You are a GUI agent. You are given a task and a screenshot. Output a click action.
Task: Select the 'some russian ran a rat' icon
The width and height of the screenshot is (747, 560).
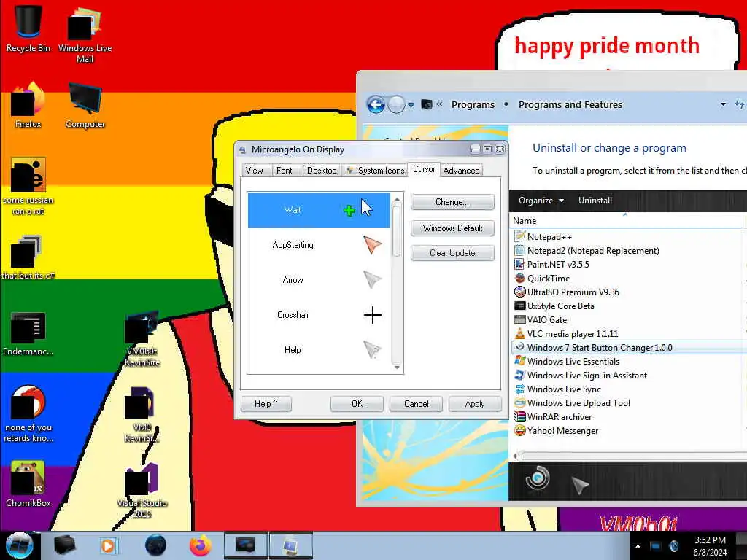[28, 186]
